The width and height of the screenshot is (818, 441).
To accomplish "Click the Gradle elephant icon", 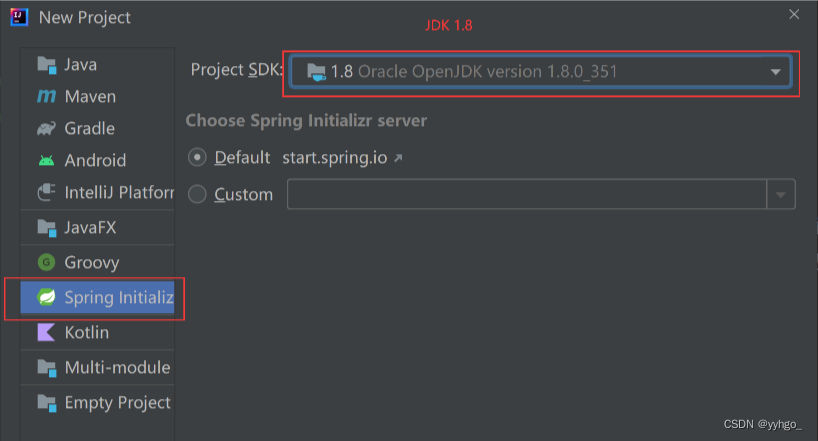I will pos(46,129).
